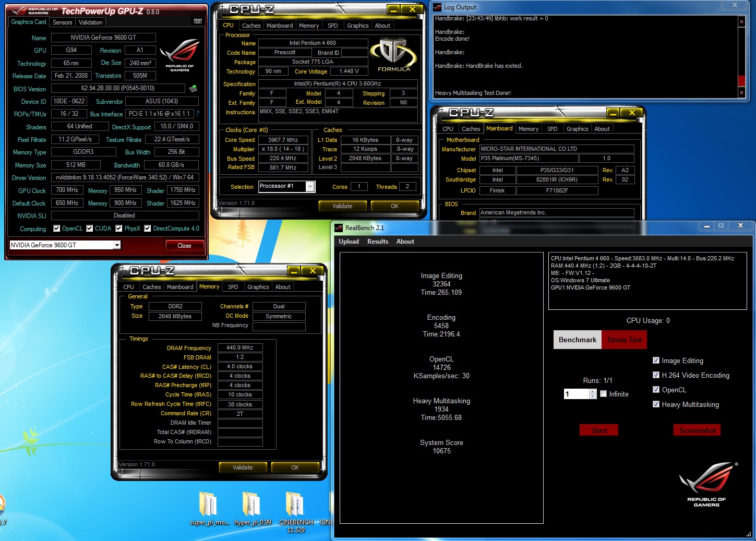
Task: Open the Graphics tab in Mainboard CPU-Z window
Action: click(577, 128)
